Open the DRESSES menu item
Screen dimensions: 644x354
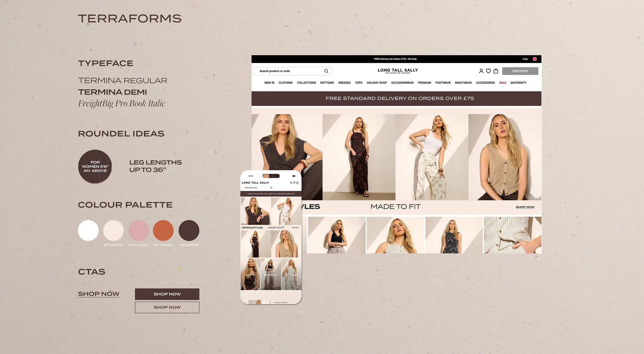[x=344, y=83]
